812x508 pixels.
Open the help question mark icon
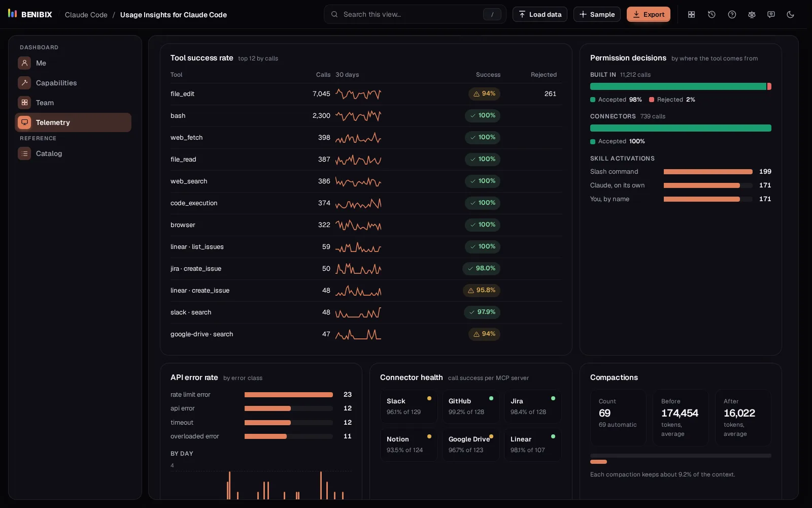point(732,15)
